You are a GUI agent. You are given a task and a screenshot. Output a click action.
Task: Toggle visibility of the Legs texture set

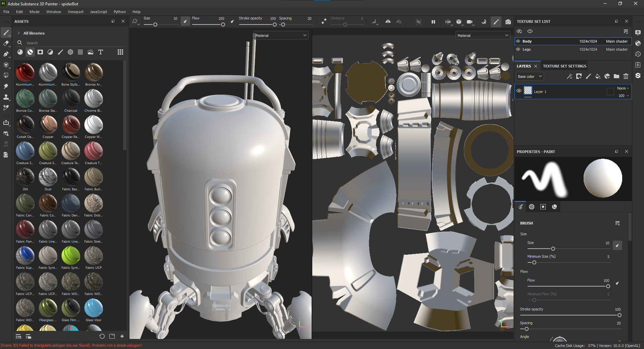pos(518,49)
